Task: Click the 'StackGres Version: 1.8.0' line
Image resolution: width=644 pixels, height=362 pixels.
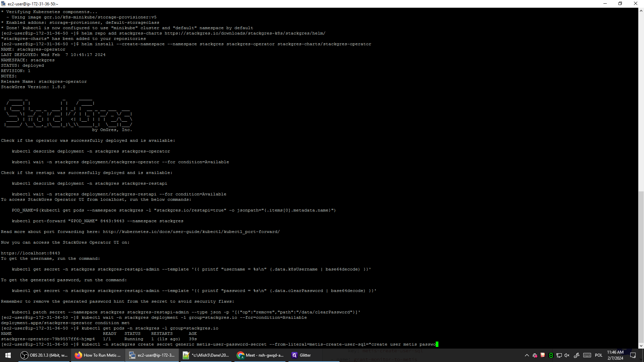Action: pyautogui.click(x=33, y=87)
